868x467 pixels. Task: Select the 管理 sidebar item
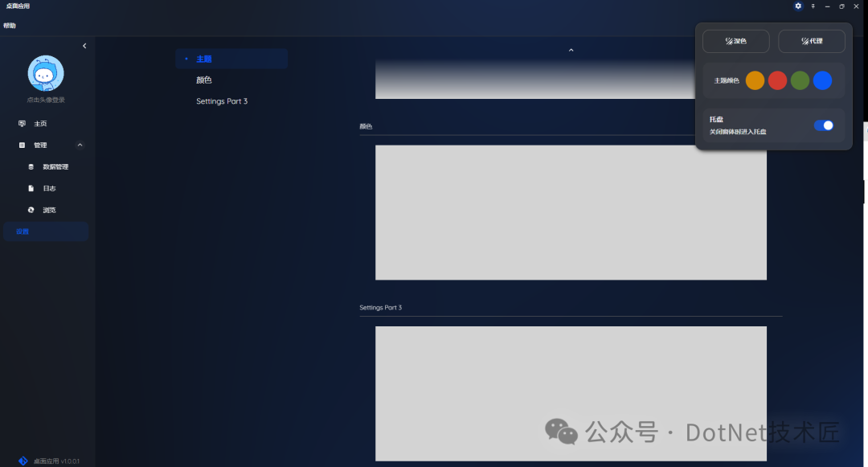pos(46,145)
